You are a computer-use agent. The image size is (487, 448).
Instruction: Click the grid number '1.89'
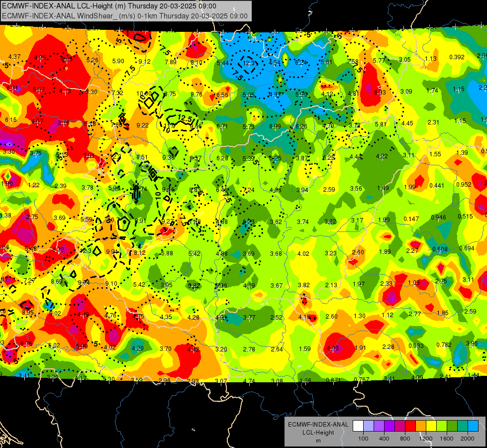(x=385, y=251)
